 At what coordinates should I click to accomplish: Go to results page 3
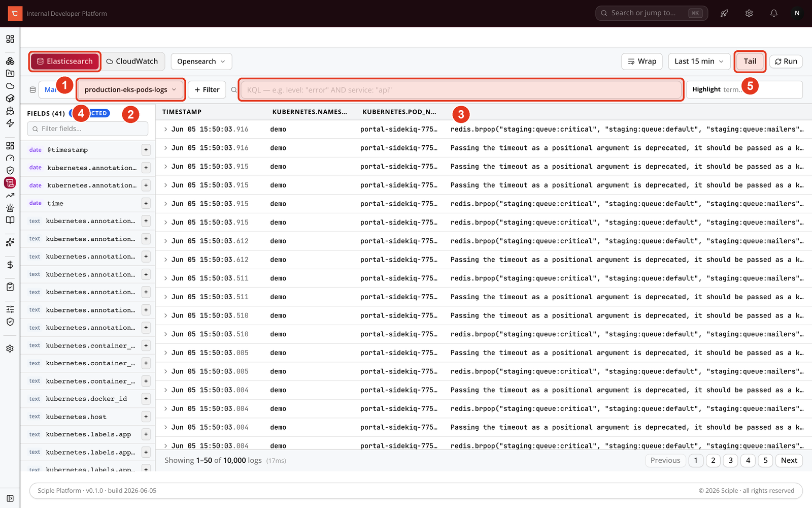click(730, 460)
